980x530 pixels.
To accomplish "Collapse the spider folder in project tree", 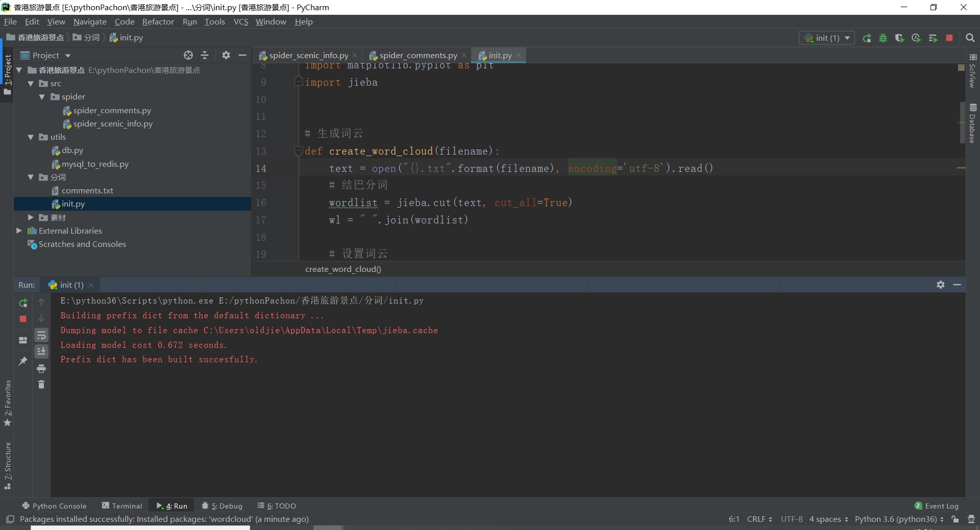I will tap(42, 97).
